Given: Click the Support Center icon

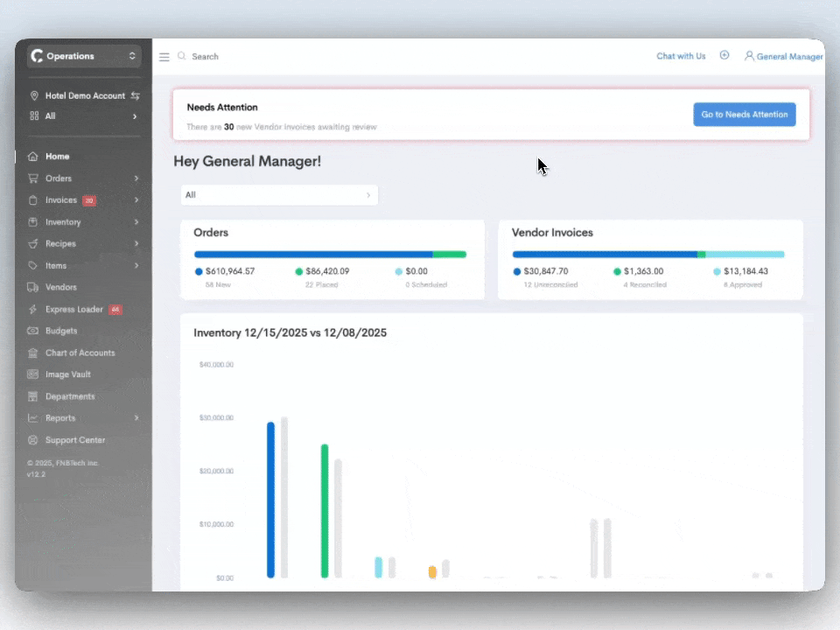Looking at the screenshot, I should 33,440.
